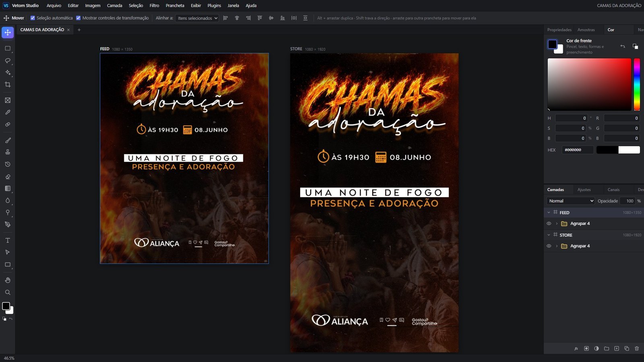Viewport: 644px width, 362px height.
Task: Toggle Seleção automática checkbox
Action: coord(33,18)
